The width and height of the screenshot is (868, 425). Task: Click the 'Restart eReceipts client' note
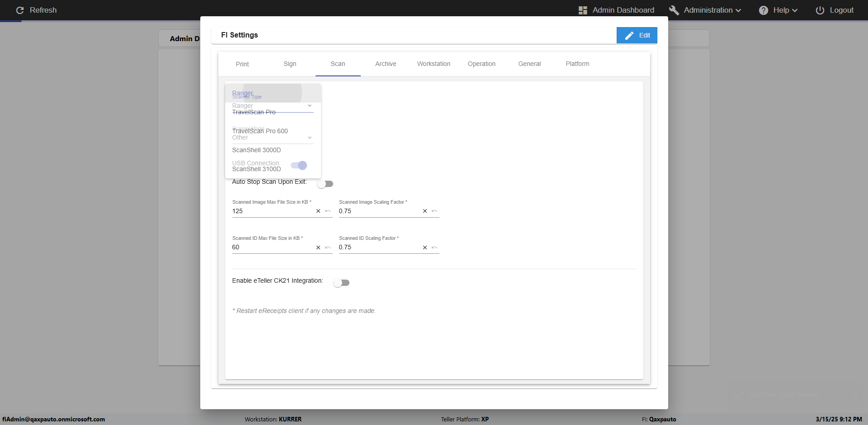tap(304, 311)
